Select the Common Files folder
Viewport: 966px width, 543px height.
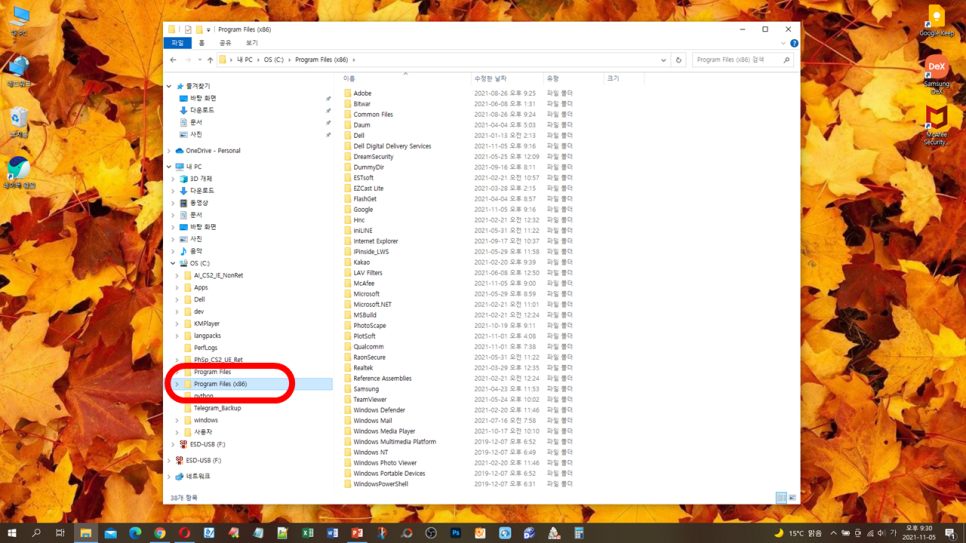373,114
